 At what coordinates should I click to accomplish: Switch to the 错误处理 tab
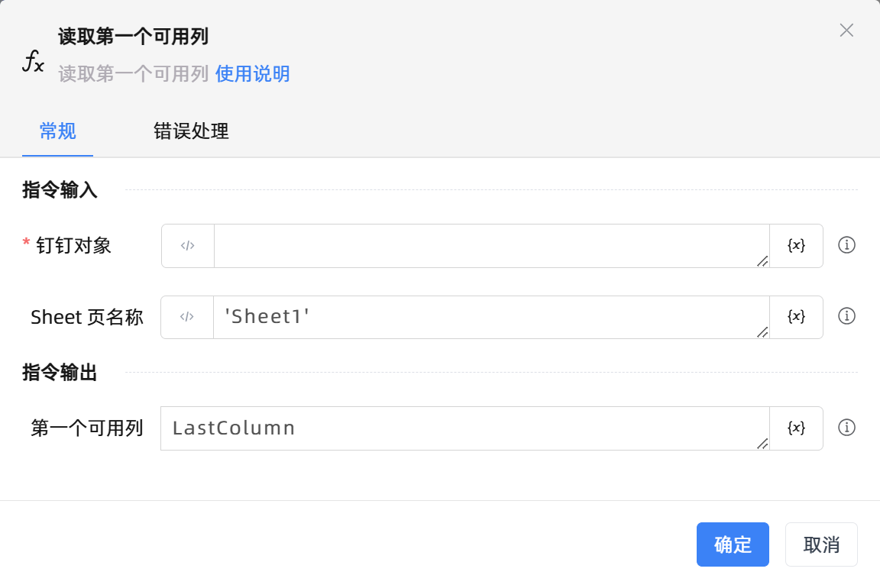(x=191, y=131)
